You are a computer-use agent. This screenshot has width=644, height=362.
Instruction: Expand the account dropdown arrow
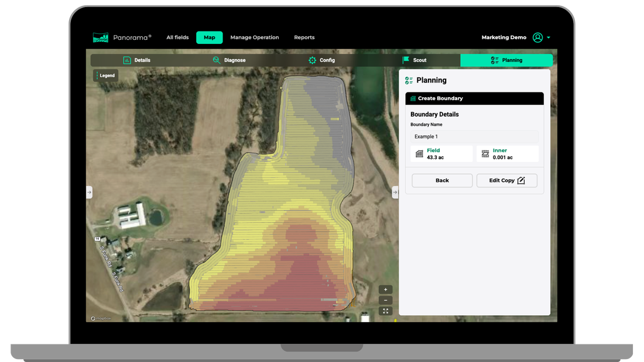click(x=549, y=37)
